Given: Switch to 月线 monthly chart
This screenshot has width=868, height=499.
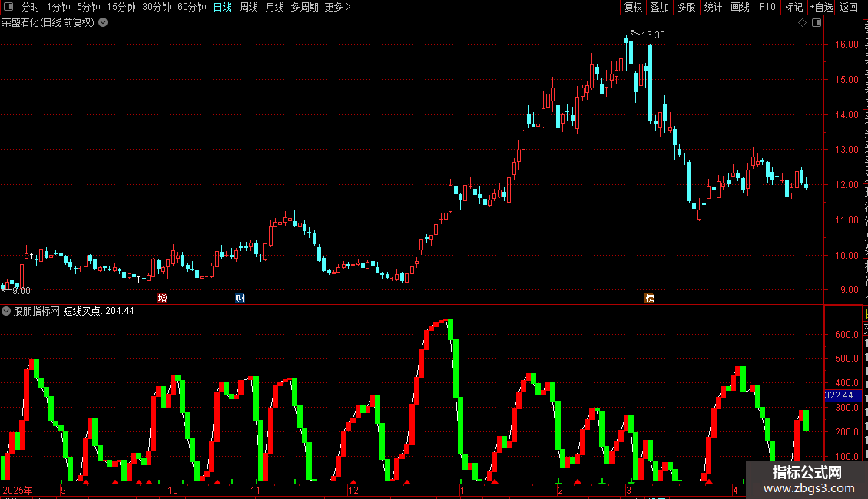Looking at the screenshot, I should [274, 7].
